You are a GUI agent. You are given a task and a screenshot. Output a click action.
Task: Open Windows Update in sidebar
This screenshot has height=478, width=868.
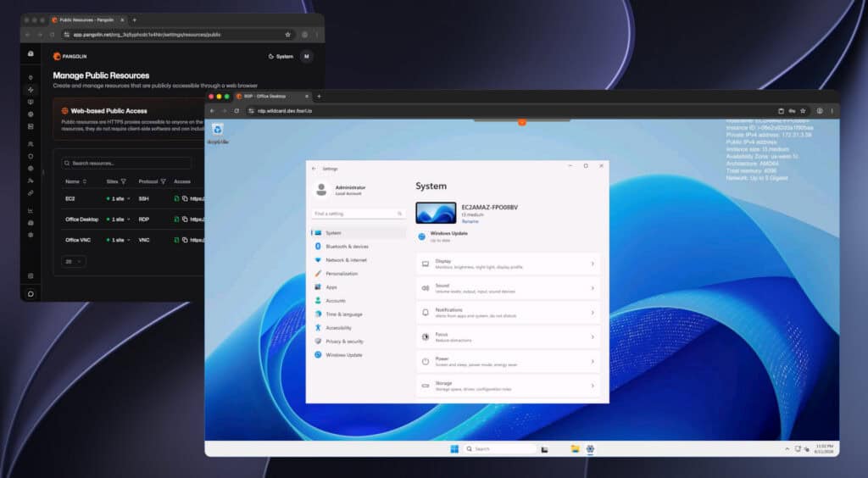pyautogui.click(x=359, y=354)
